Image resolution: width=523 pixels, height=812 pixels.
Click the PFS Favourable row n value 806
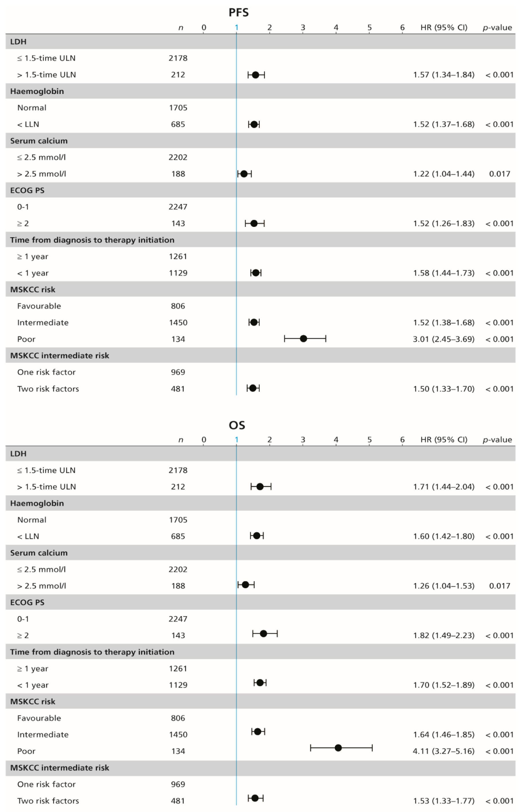coord(178,306)
